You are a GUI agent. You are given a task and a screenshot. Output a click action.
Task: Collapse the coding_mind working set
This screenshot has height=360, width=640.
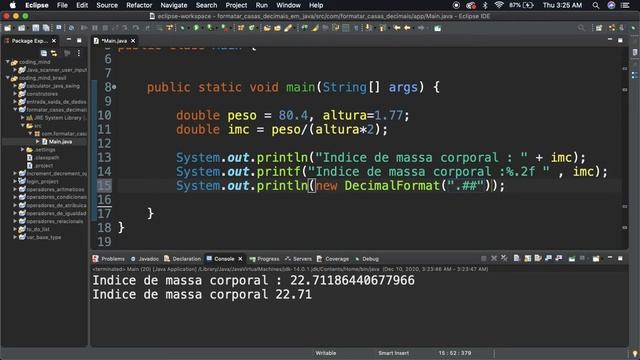click(8, 62)
